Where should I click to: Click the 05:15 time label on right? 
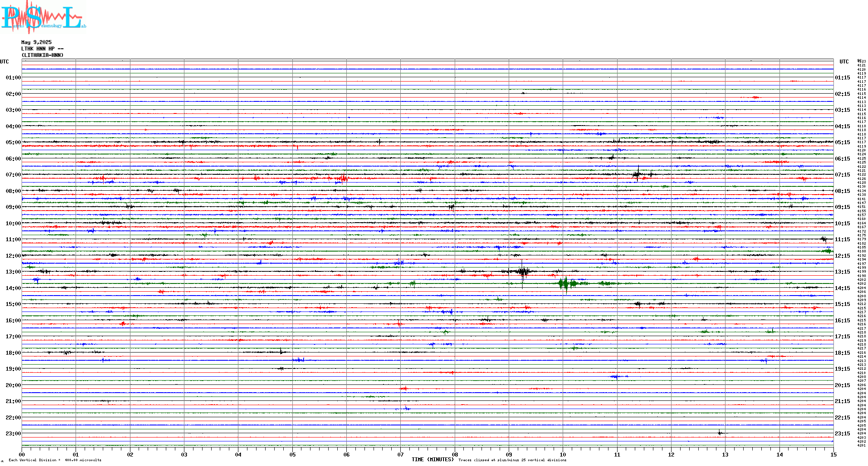(x=842, y=142)
